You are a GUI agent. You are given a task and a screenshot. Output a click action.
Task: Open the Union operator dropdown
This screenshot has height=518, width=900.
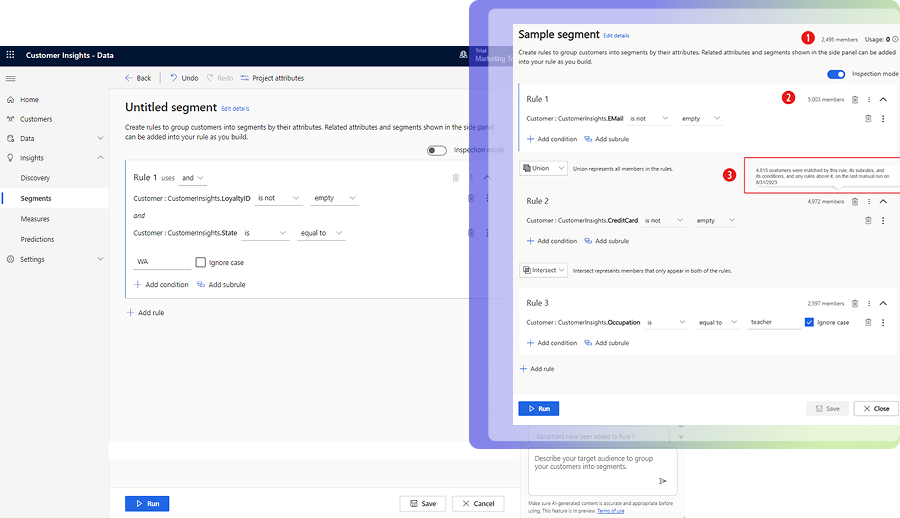click(x=544, y=169)
